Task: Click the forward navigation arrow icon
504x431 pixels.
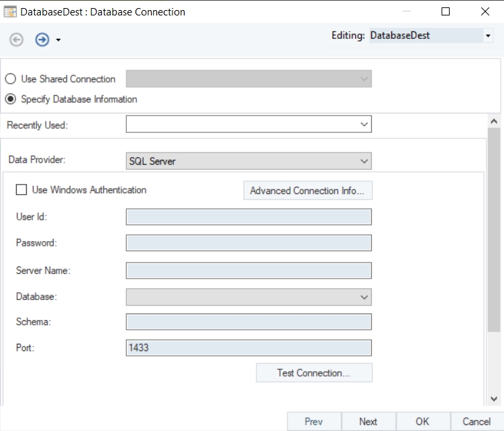Action: (42, 40)
